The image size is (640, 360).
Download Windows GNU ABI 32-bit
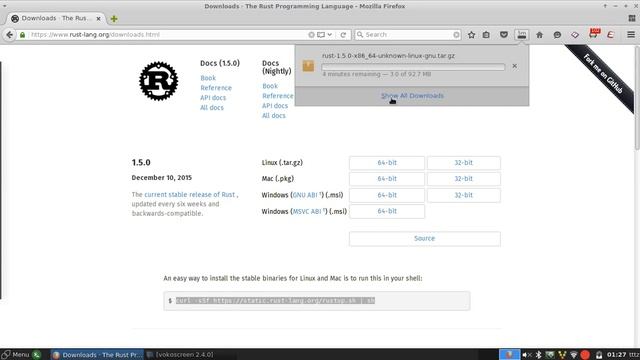click(x=464, y=195)
